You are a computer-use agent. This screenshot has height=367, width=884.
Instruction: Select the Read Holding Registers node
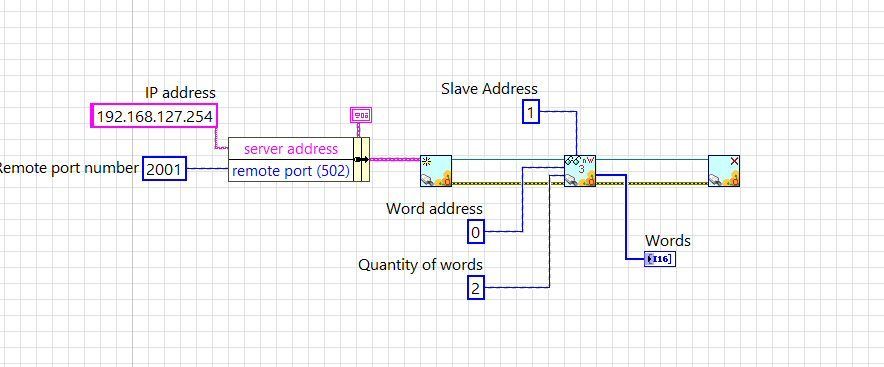[580, 171]
